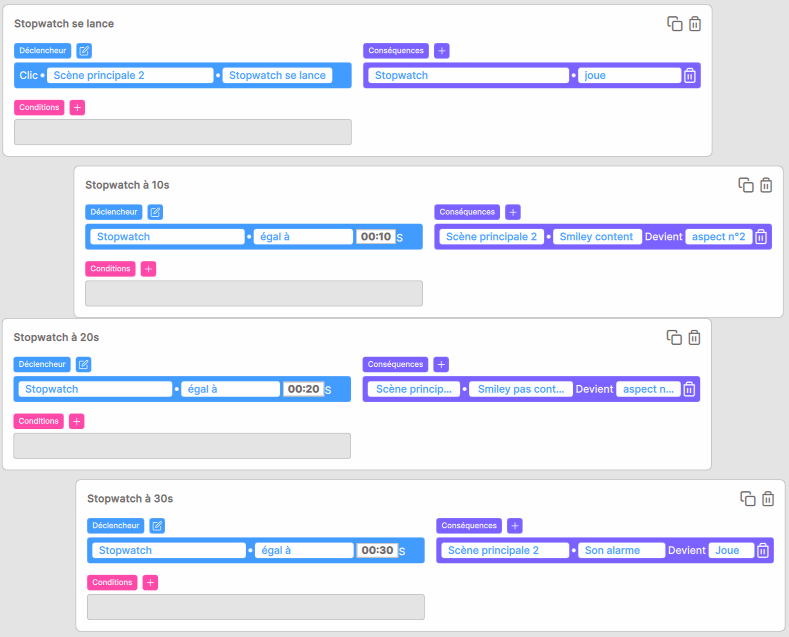Click the 00:30 time input field
The width and height of the screenshot is (789, 637).
[377, 550]
